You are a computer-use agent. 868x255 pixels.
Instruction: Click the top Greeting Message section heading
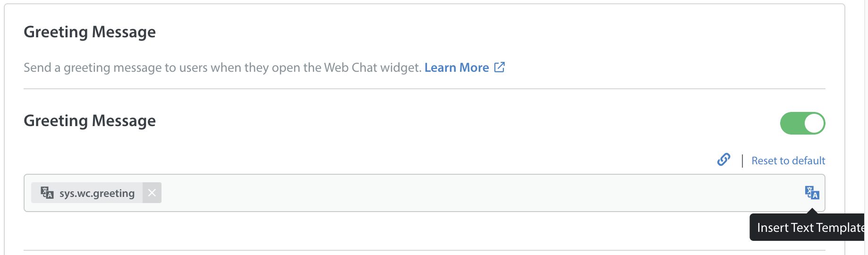click(90, 32)
